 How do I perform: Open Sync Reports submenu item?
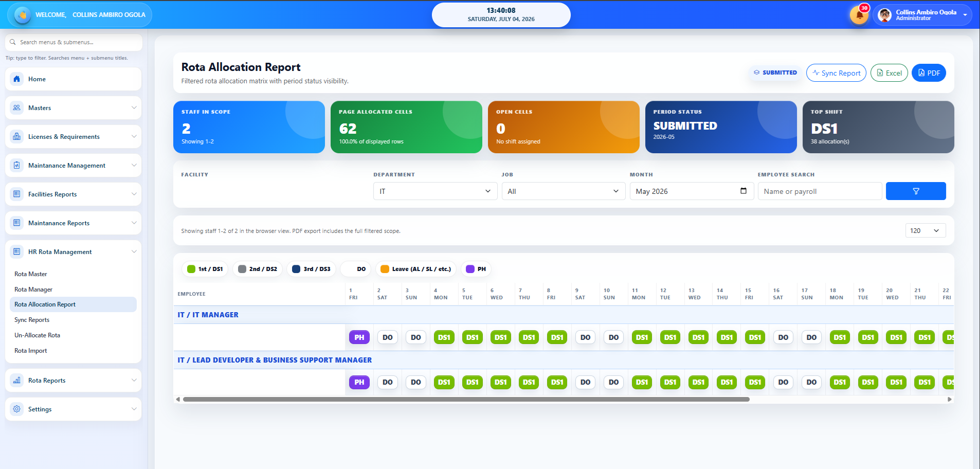coord(32,320)
